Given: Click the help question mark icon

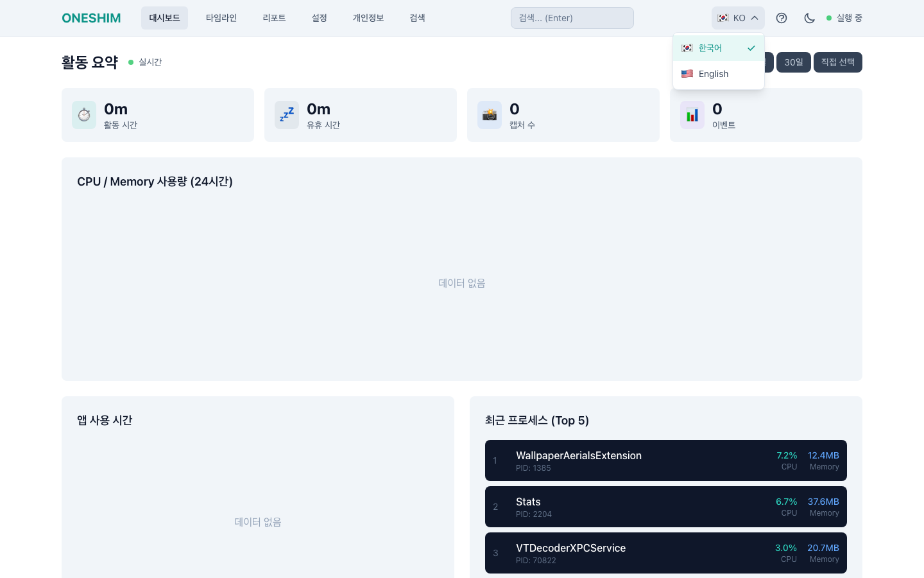Looking at the screenshot, I should tap(781, 18).
